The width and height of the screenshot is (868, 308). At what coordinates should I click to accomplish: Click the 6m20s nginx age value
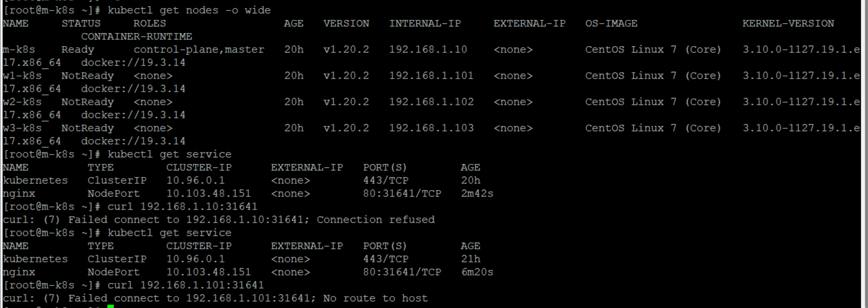(x=477, y=272)
